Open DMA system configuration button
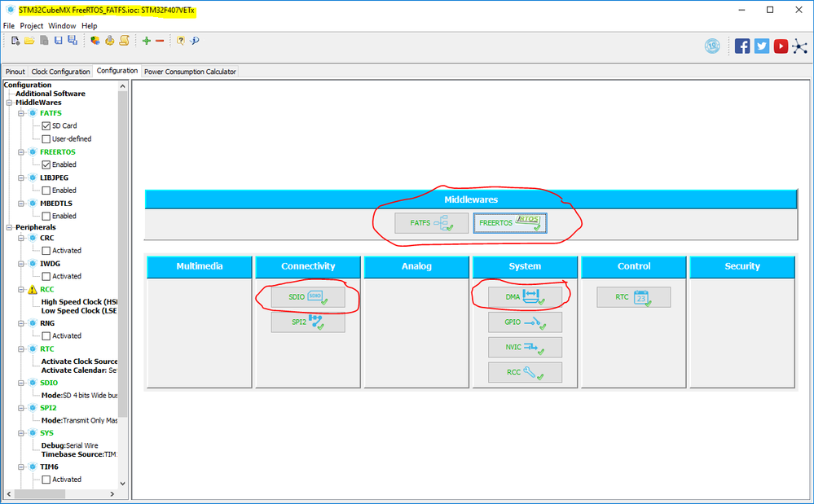The height and width of the screenshot is (504, 814). (x=525, y=297)
